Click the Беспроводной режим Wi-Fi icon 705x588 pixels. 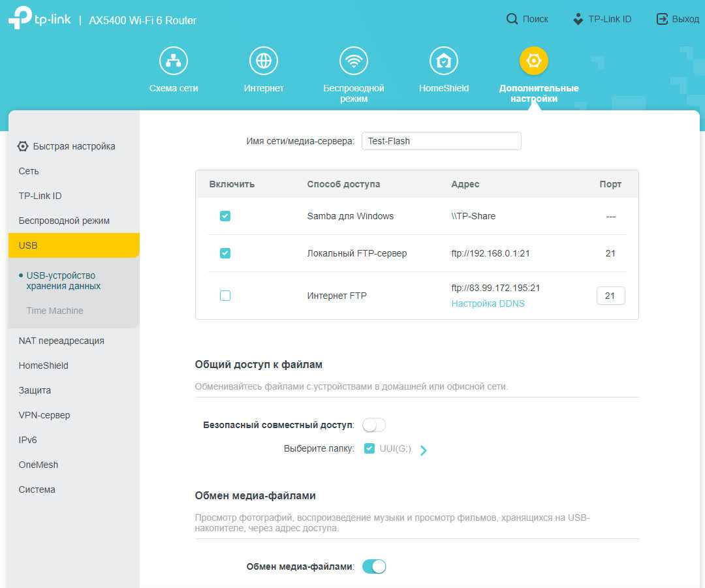[x=354, y=61]
